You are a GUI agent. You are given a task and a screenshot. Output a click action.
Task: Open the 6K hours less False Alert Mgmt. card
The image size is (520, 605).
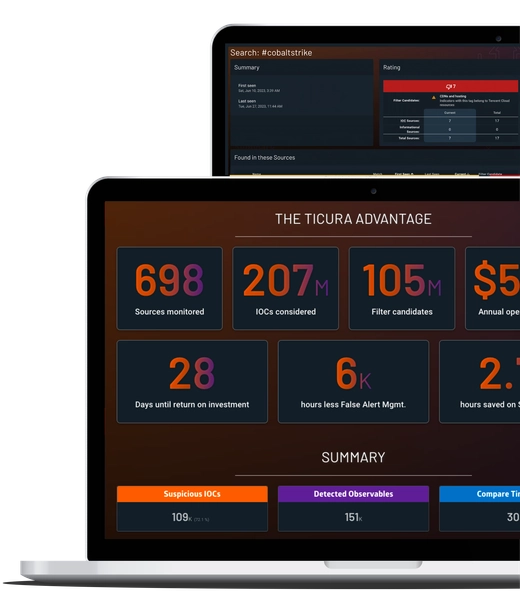point(353,382)
